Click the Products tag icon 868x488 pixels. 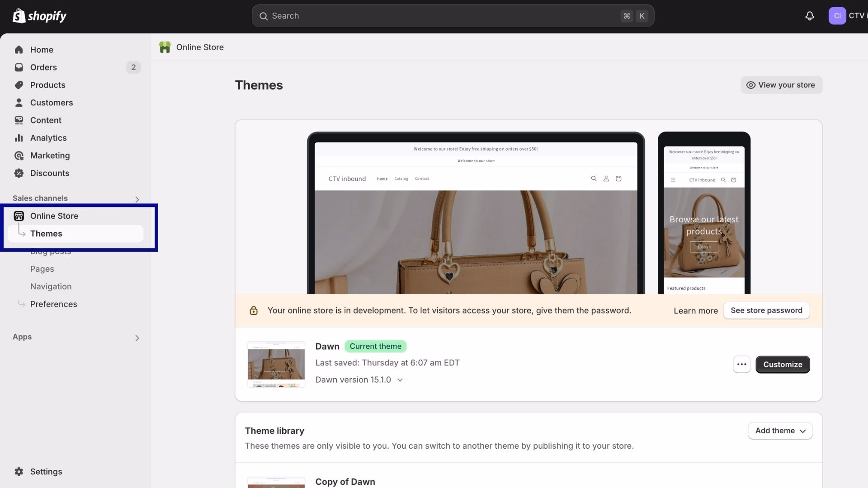pyautogui.click(x=19, y=85)
